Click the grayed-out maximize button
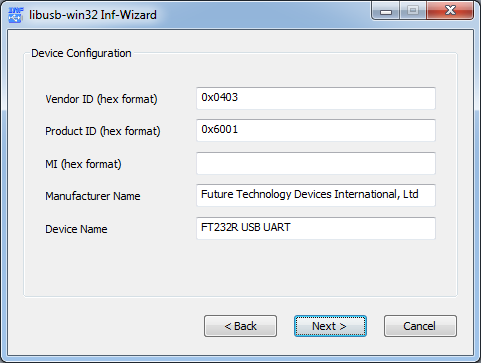This screenshot has width=481, height=363. point(413,11)
